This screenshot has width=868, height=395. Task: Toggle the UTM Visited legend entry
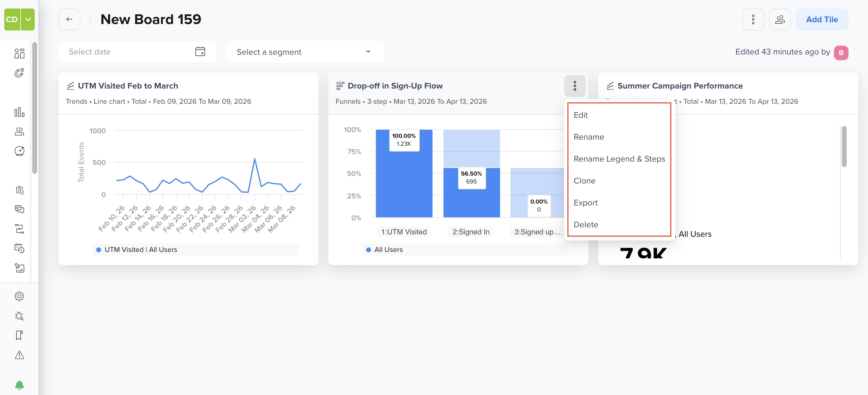(x=137, y=250)
